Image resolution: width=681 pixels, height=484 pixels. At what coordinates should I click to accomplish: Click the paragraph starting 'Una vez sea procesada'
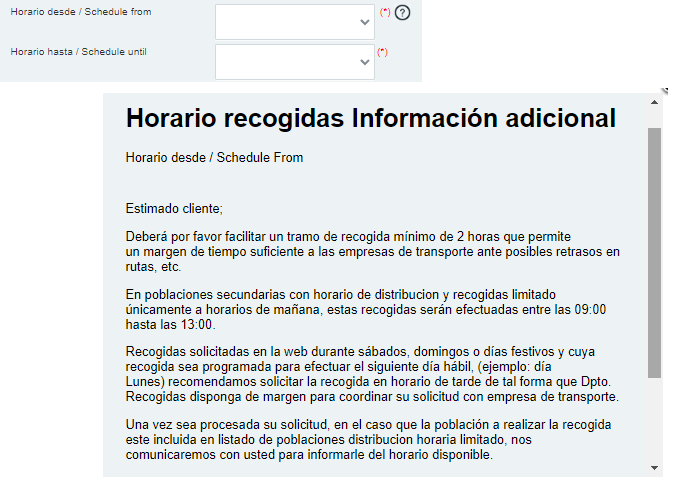(x=368, y=440)
